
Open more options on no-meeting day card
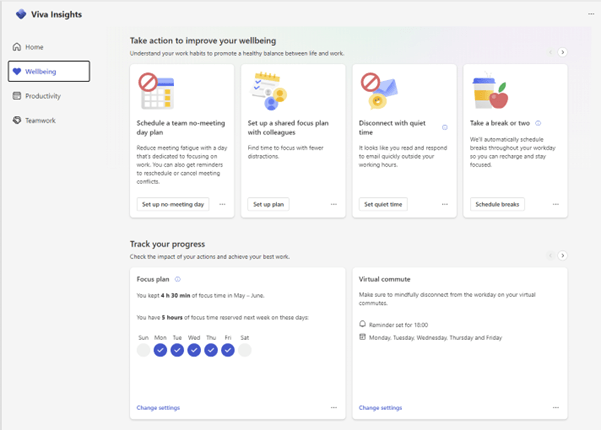222,204
